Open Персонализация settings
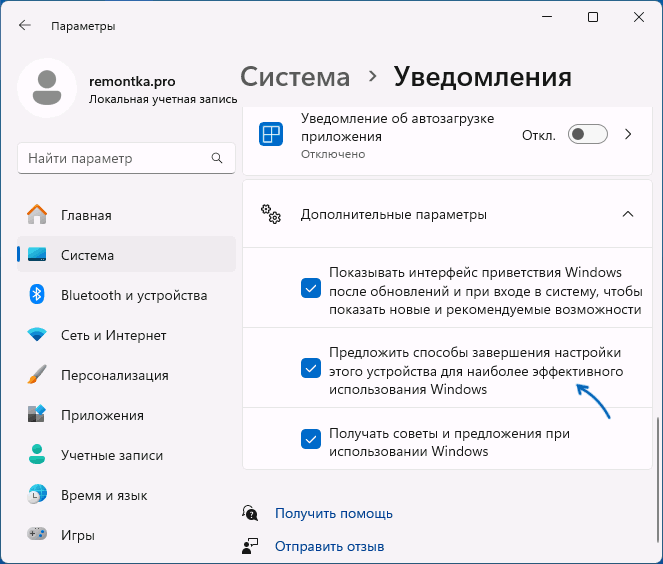 (x=113, y=375)
